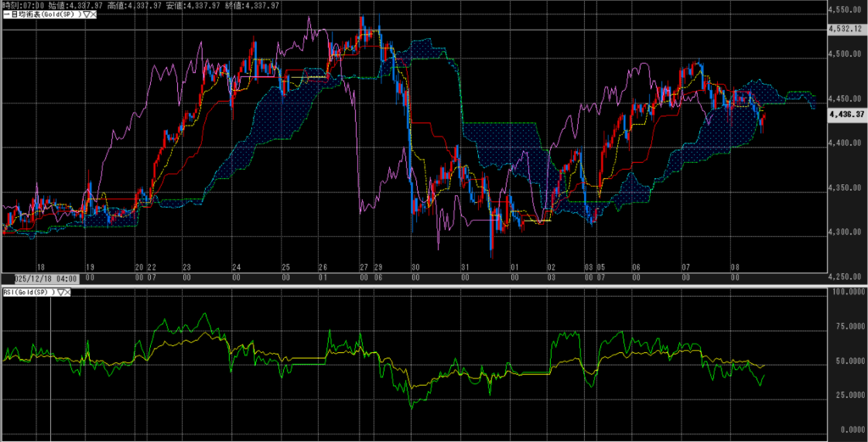Open the 一目均衡表 indicator dropdown triangle
This screenshot has height=442, width=868.
85,15
